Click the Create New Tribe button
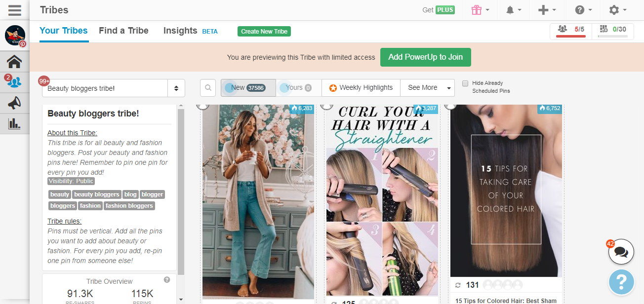The height and width of the screenshot is (304, 644). 264,32
